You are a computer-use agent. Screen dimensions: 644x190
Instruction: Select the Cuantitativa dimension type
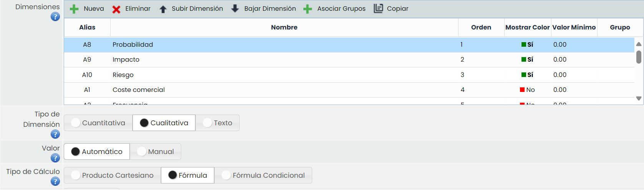click(98, 123)
